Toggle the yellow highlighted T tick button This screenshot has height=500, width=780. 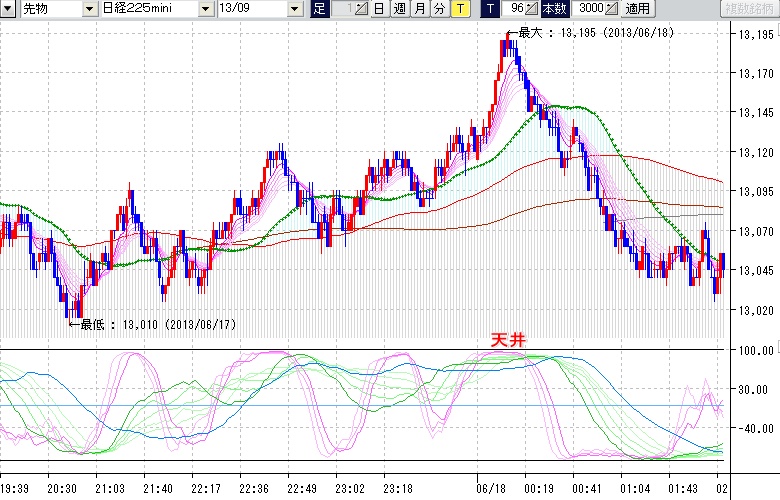point(459,9)
